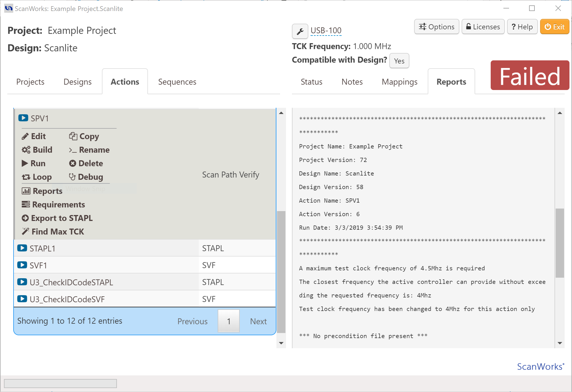Click the ScanWorks title bar app icon
The width and height of the screenshot is (572, 392).
pos(9,8)
